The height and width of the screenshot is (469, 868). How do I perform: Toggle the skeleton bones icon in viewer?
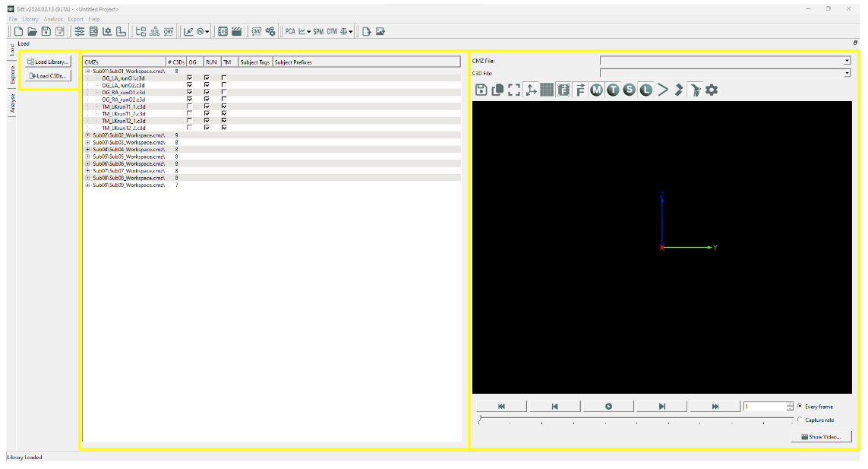(x=696, y=90)
